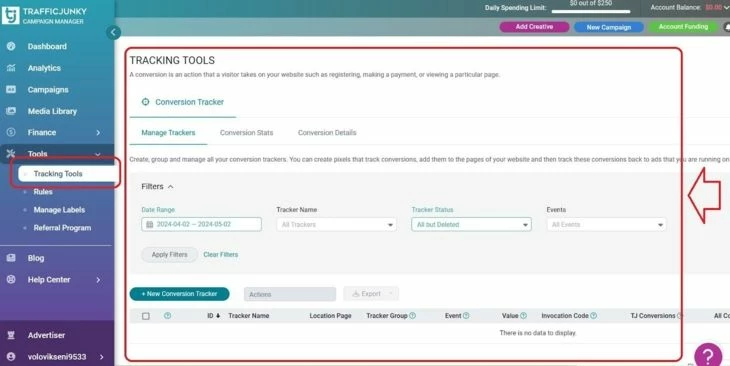The height and width of the screenshot is (366, 730).
Task: Click the Export button
Action: click(x=371, y=294)
